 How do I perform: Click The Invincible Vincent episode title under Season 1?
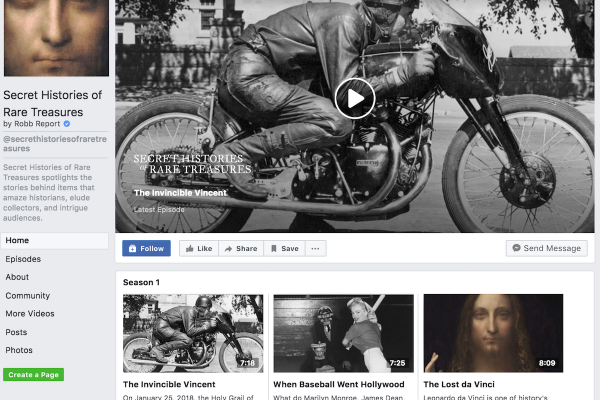click(x=169, y=384)
